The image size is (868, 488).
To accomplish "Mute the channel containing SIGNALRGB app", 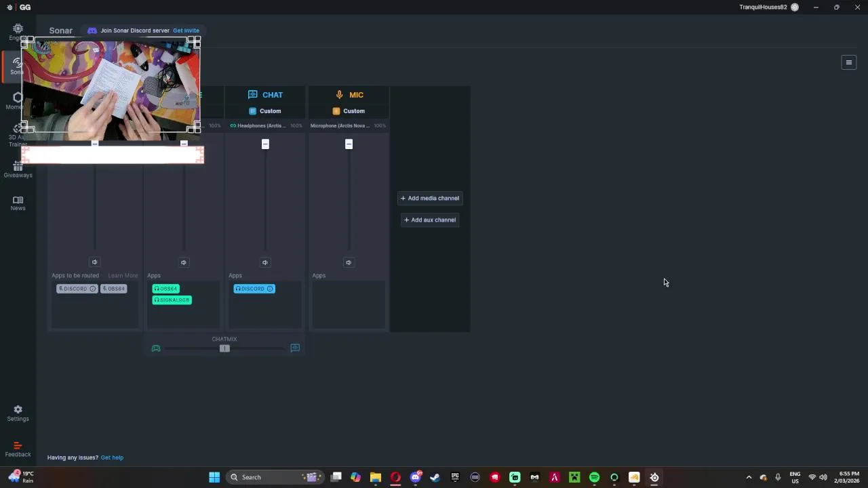I will [x=183, y=262].
